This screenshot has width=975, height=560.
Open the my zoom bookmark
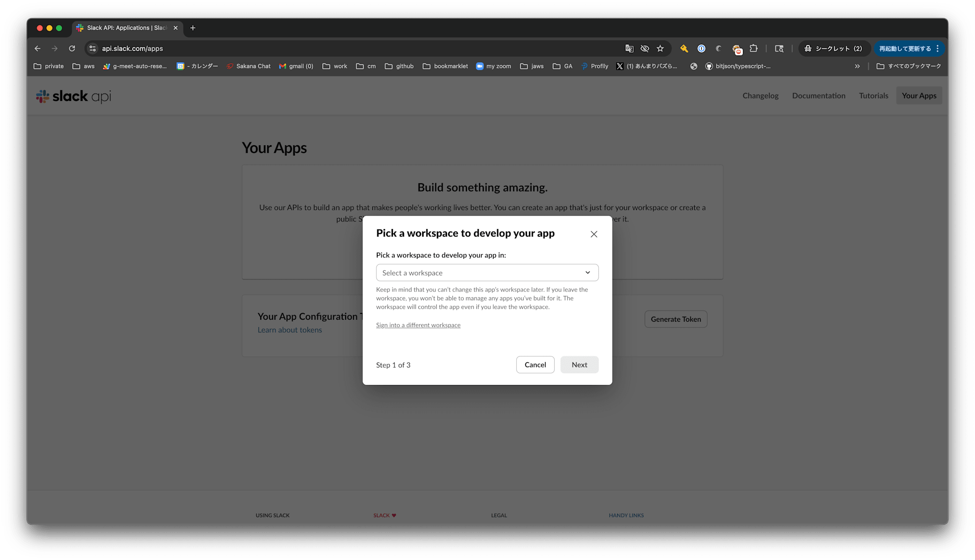coord(493,66)
